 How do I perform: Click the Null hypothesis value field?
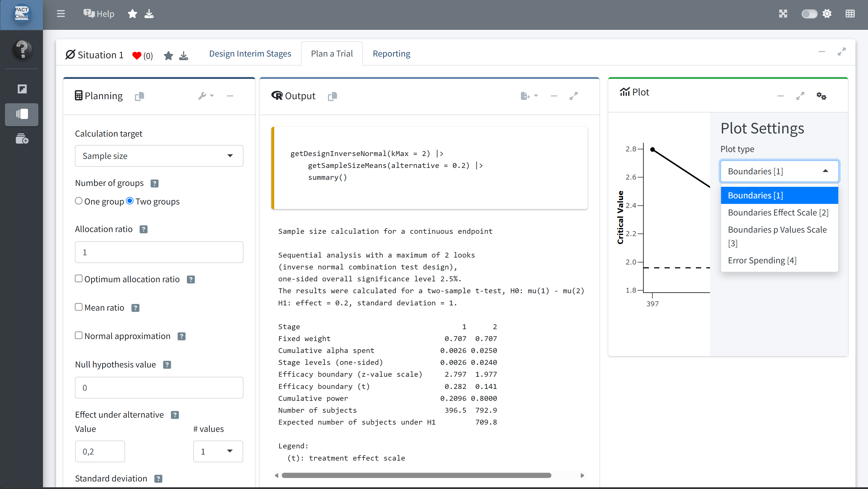tap(159, 387)
